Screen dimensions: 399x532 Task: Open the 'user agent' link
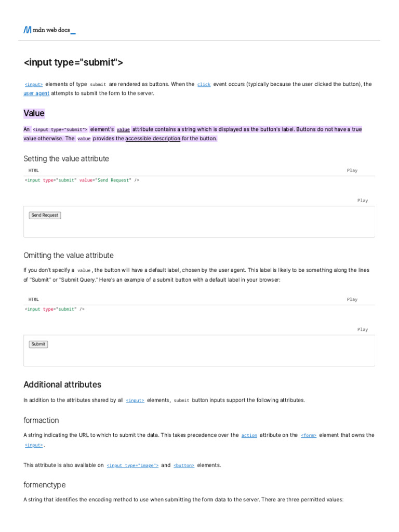tap(36, 94)
